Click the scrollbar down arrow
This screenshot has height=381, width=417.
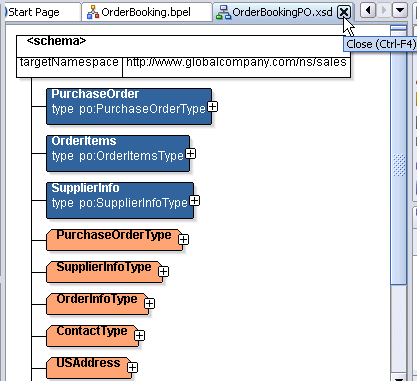click(x=399, y=378)
